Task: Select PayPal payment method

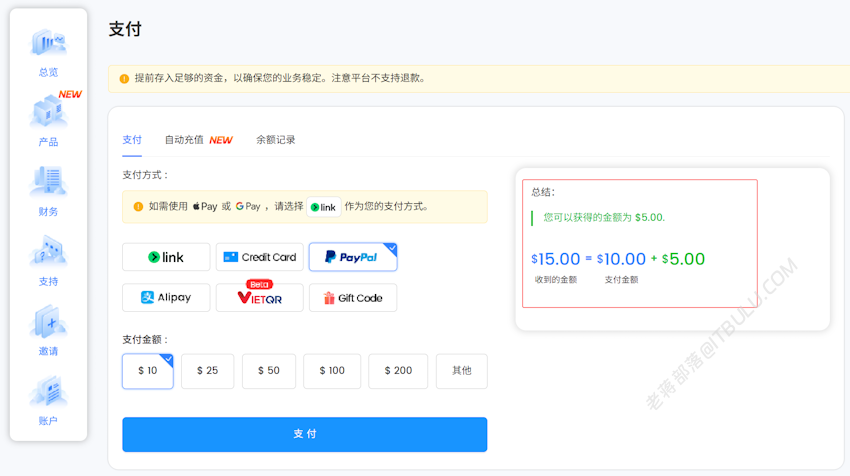Action: 353,257
